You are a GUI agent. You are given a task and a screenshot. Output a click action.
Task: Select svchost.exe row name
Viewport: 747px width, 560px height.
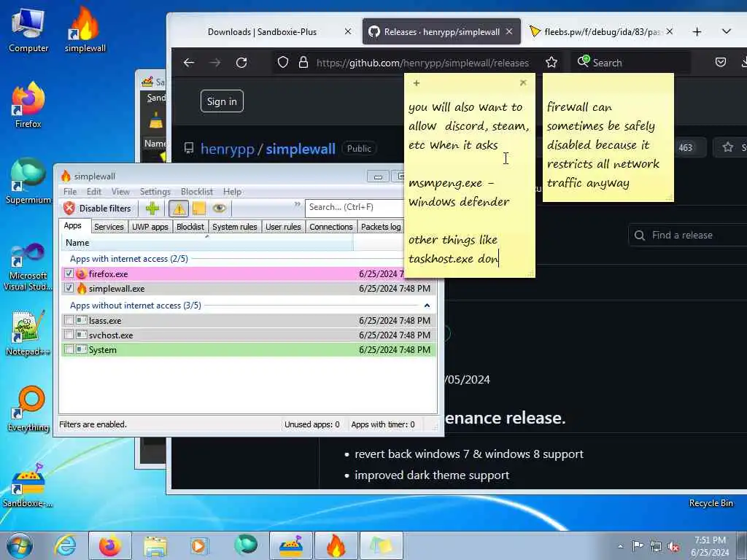pyautogui.click(x=111, y=335)
